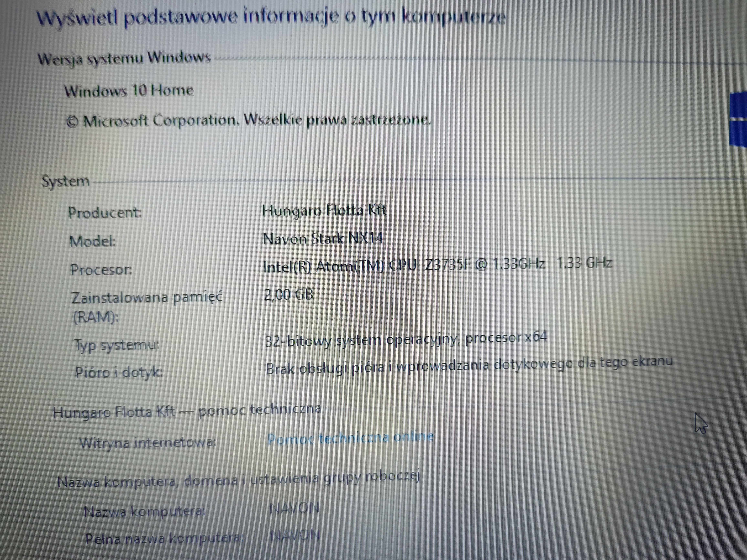Screen dimensions: 747x560
Task: Open the Pomoc techniczna online link
Action: 350,438
